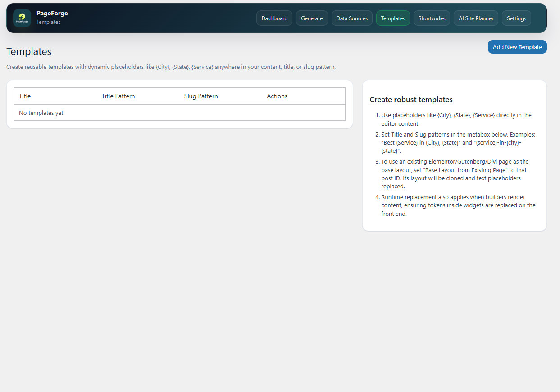
Task: Click the Slug Pattern column header
Action: coord(201,96)
